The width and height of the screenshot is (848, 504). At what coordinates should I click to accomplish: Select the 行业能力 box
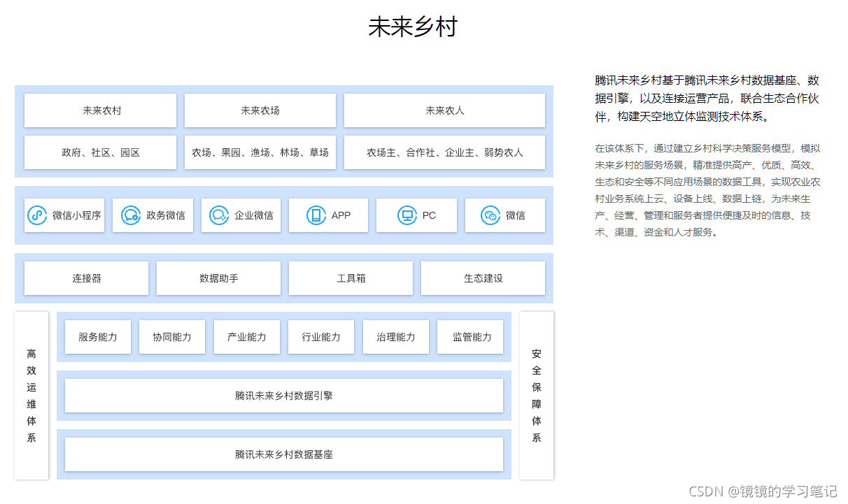(321, 337)
